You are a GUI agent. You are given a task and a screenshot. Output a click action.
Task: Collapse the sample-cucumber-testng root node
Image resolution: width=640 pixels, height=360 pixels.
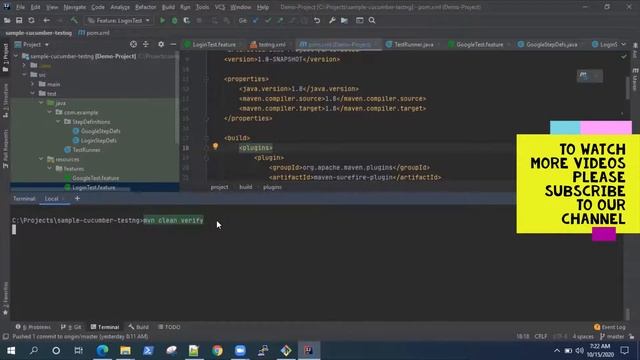pos(16,56)
